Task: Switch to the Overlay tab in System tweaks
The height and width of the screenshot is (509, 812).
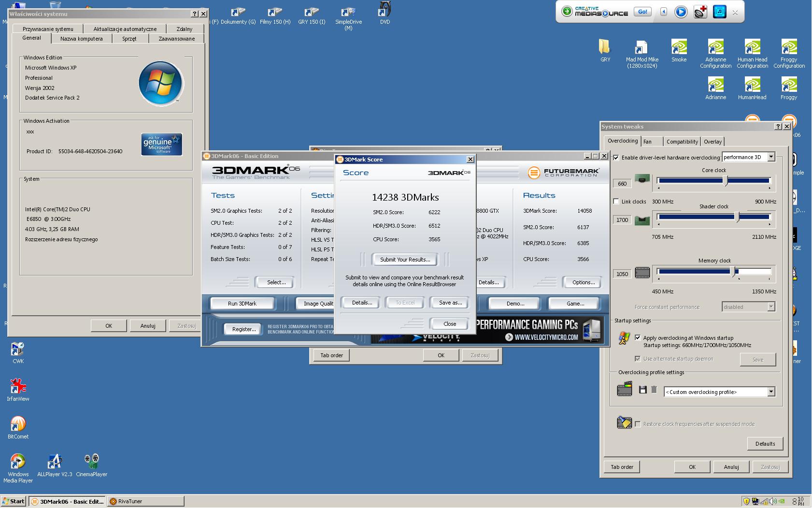Action: coord(712,142)
